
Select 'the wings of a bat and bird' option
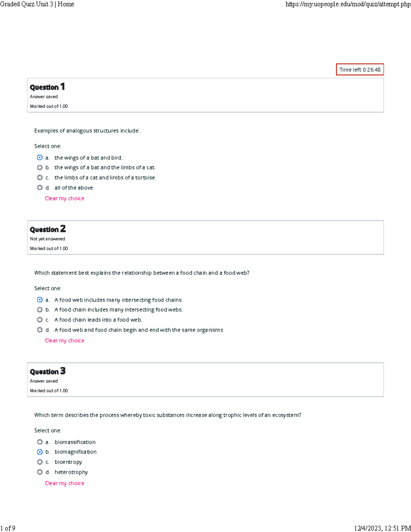click(40, 158)
